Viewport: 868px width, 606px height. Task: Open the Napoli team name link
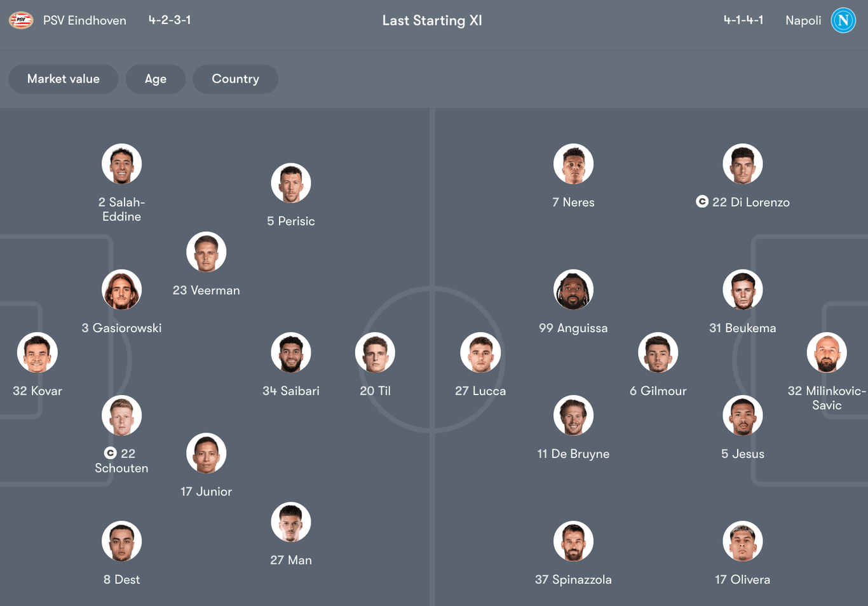point(803,20)
